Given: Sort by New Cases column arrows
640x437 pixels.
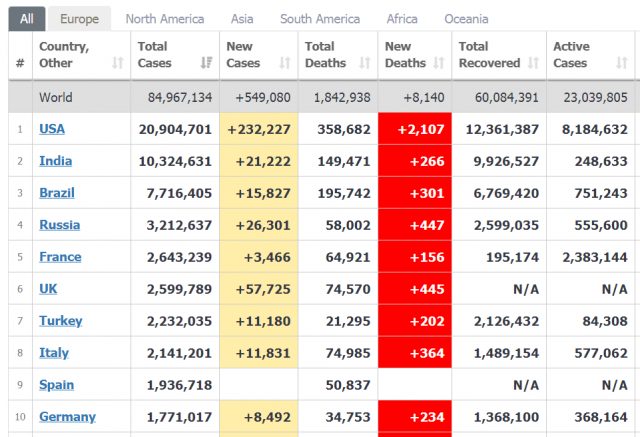Looking at the screenshot, I should (285, 63).
